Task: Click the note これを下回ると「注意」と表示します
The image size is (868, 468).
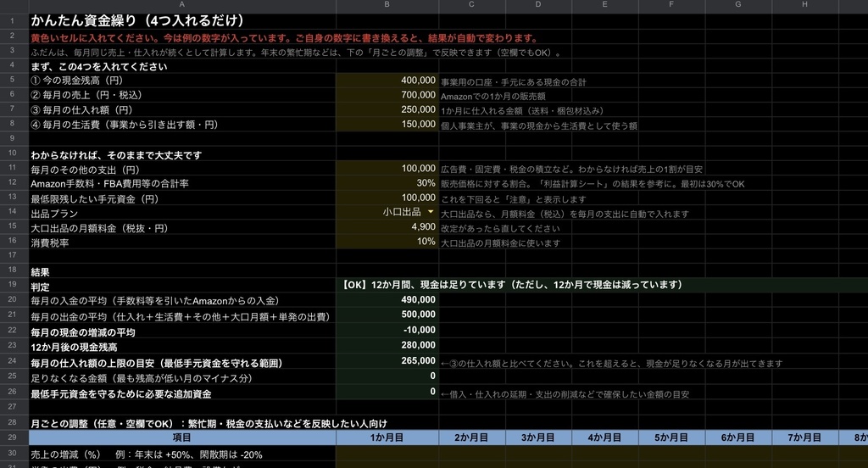Action: click(513, 199)
